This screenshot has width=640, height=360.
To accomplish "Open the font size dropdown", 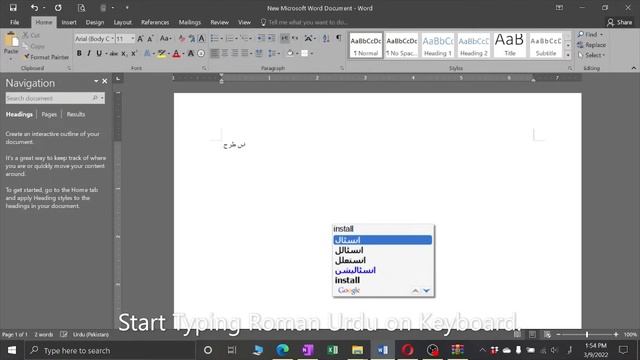I will point(133,39).
